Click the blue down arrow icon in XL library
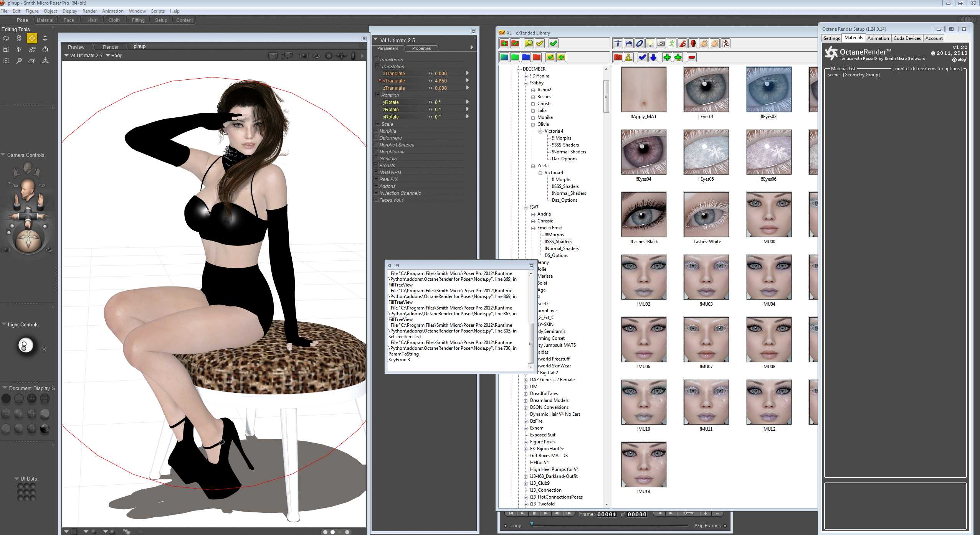This screenshot has height=535, width=980. (x=653, y=58)
